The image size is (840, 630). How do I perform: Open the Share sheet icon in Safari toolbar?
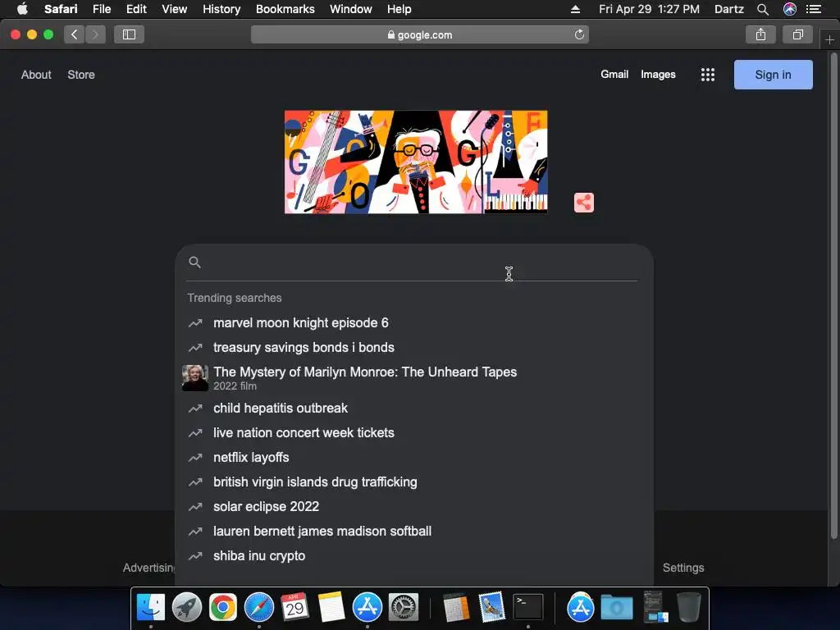[x=760, y=34]
